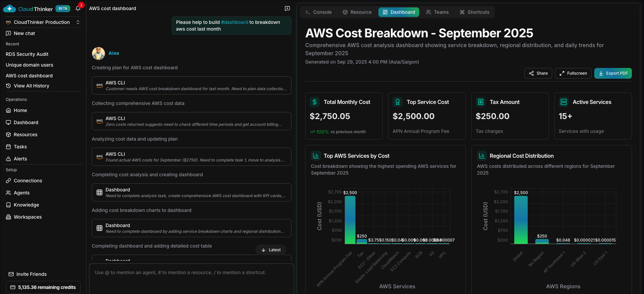
Task: Open dashboard in Fullscreen
Action: click(x=573, y=73)
